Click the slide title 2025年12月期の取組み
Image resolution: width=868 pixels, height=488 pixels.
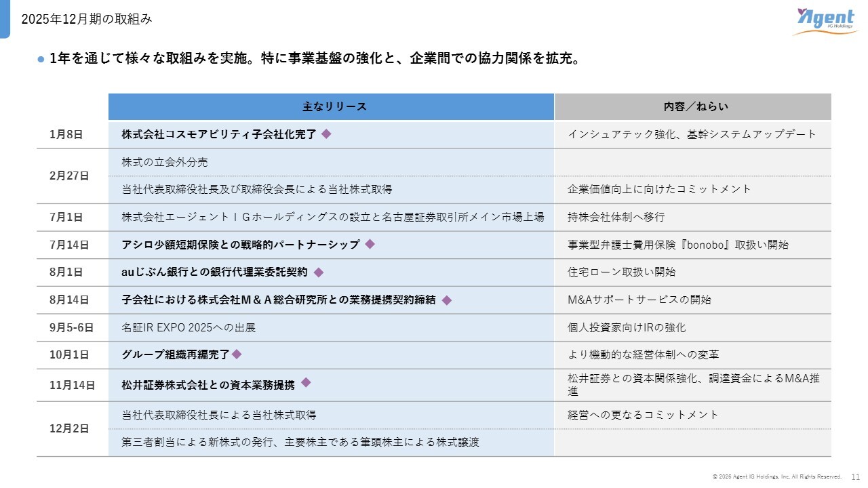(86, 19)
